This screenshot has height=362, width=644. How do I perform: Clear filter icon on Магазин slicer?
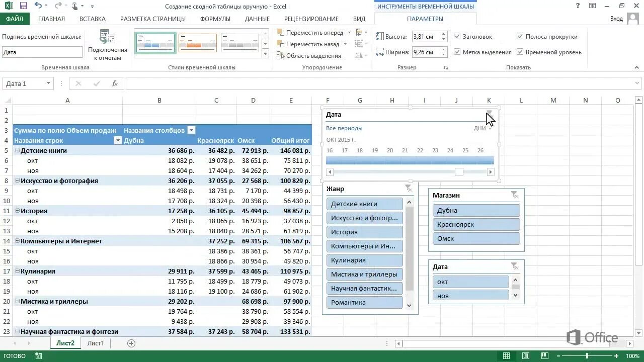(514, 195)
